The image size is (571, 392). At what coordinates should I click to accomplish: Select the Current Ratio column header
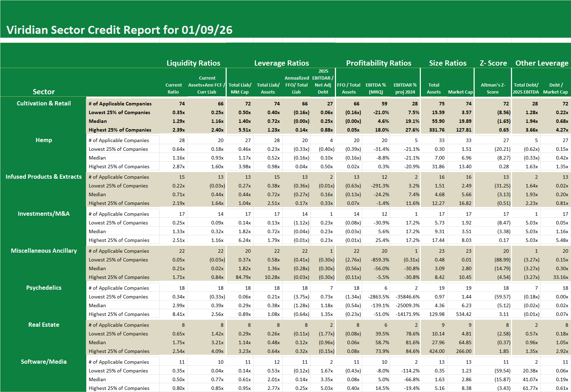click(174, 88)
